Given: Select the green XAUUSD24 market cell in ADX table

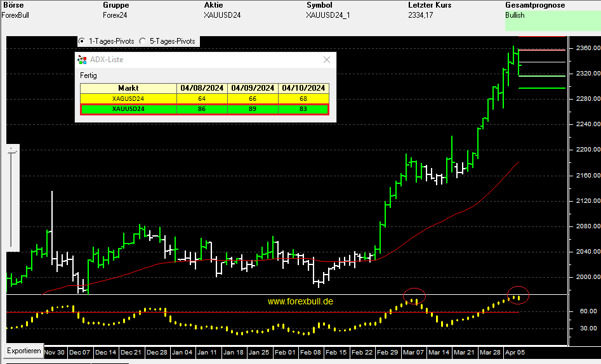Looking at the screenshot, I should click(128, 109).
